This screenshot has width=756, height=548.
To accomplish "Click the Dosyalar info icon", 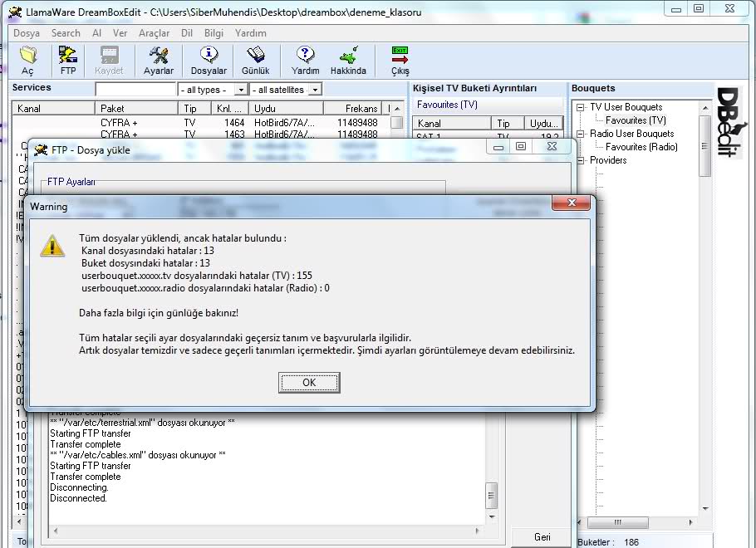I will 209,55.
